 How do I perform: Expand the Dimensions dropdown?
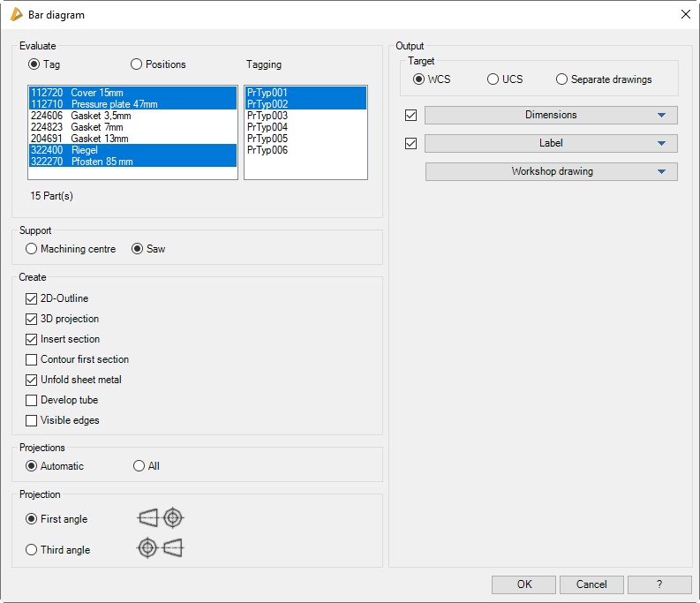pyautogui.click(x=551, y=115)
